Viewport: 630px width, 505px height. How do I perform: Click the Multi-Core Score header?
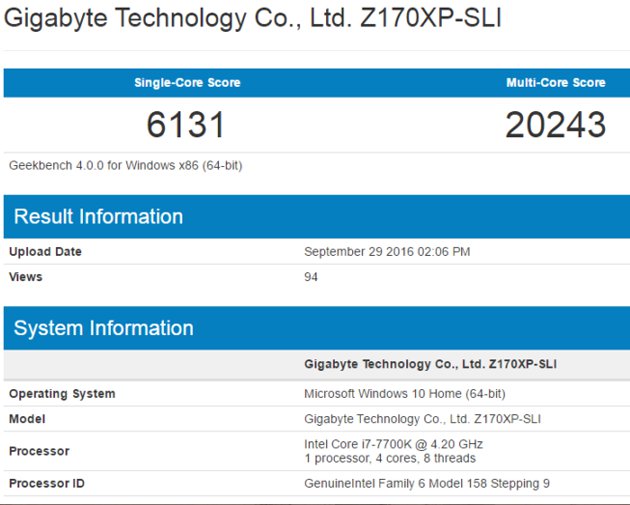pos(556,83)
